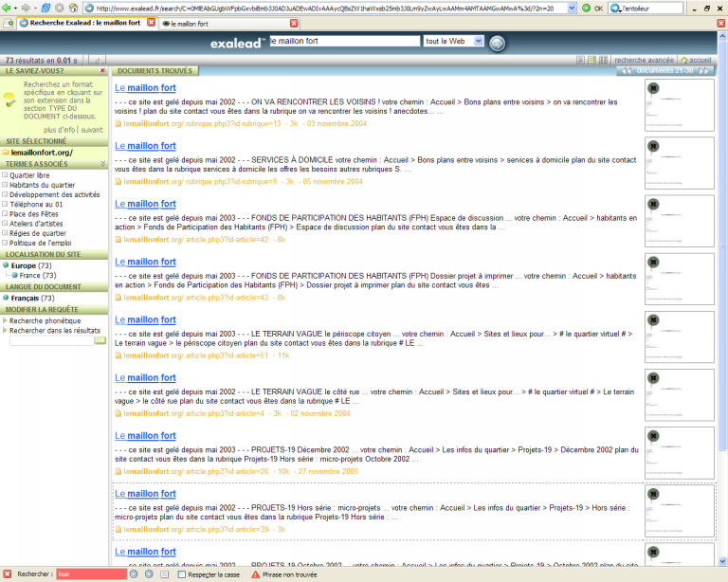Check the 'Régies de quartier' term box

5,233
